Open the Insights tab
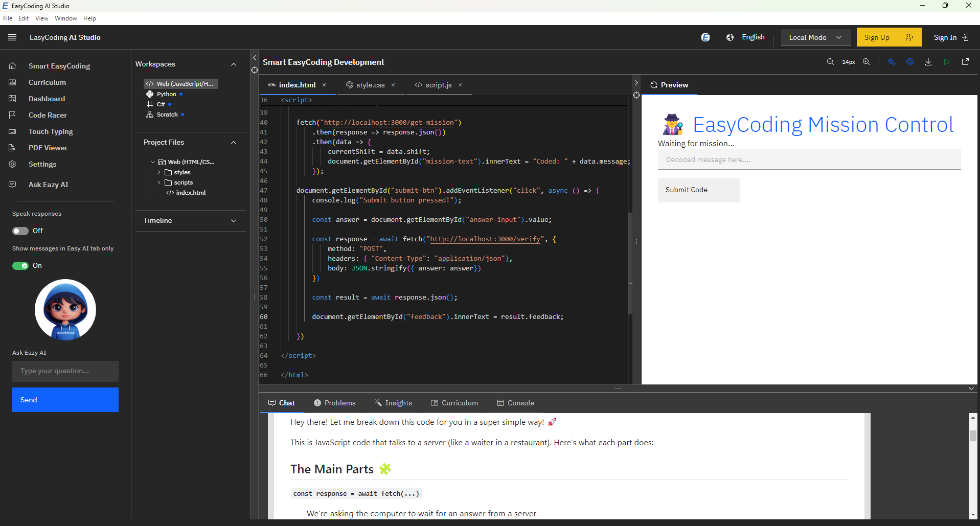This screenshot has width=980, height=526. tap(393, 403)
